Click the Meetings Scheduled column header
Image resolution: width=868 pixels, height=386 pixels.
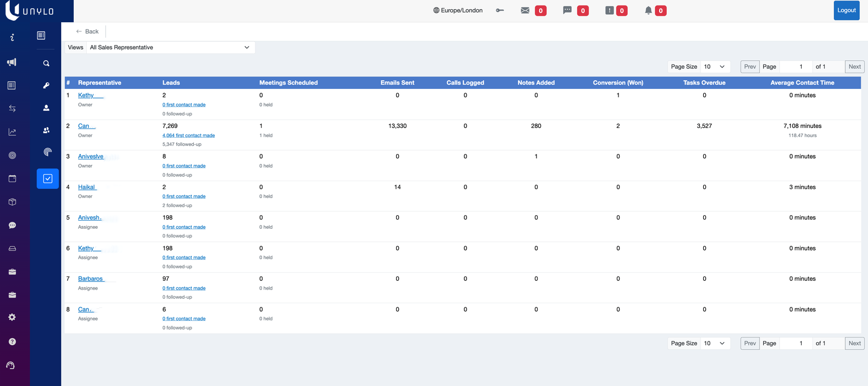click(289, 83)
